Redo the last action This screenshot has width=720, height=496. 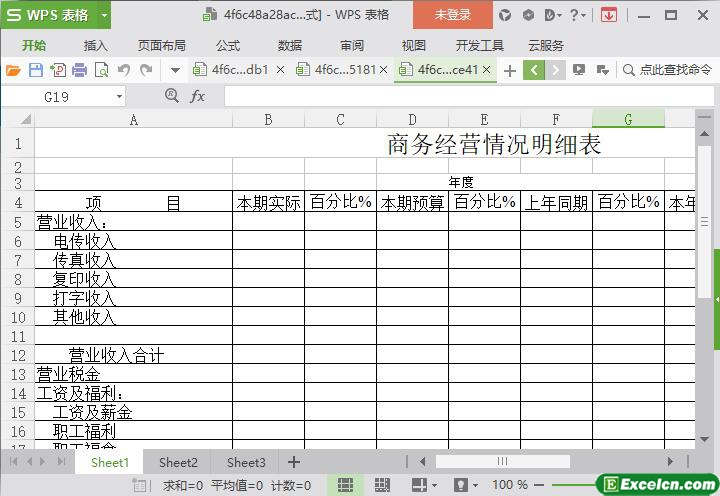click(x=146, y=70)
